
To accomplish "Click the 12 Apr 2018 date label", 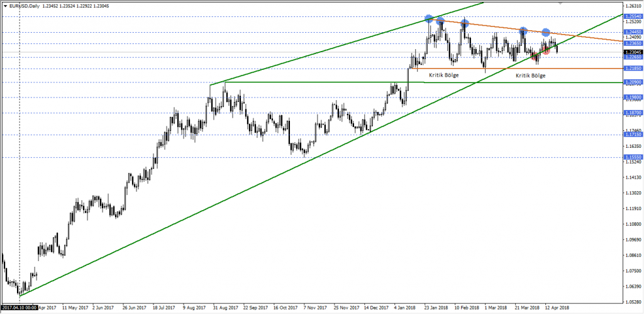I will (557, 308).
